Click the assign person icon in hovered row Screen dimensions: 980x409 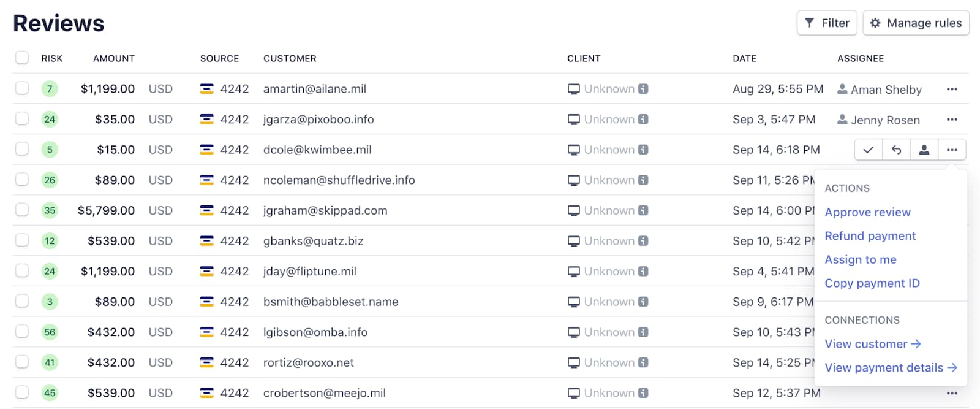(x=924, y=150)
